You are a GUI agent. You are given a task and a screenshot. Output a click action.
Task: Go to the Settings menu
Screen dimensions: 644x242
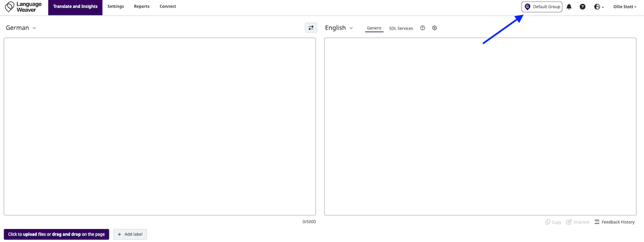coord(115,7)
